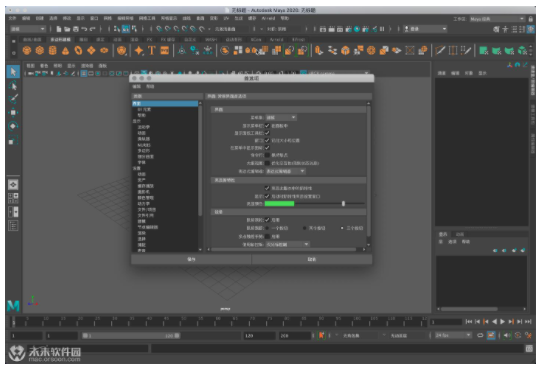Create a polygon cone from the shelf
The image size is (538, 369).
pos(66,51)
